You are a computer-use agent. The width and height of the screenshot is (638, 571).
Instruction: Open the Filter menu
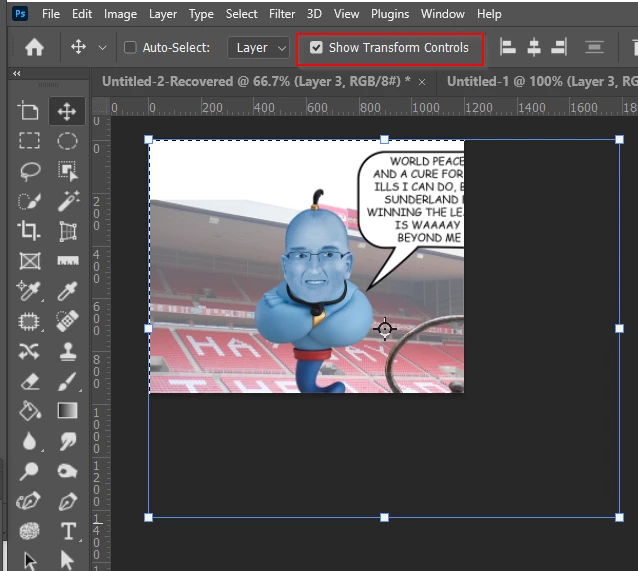pyautogui.click(x=282, y=14)
